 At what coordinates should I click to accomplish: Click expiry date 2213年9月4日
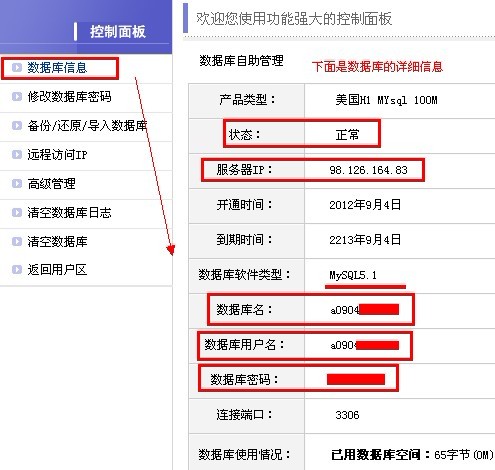[x=365, y=240]
